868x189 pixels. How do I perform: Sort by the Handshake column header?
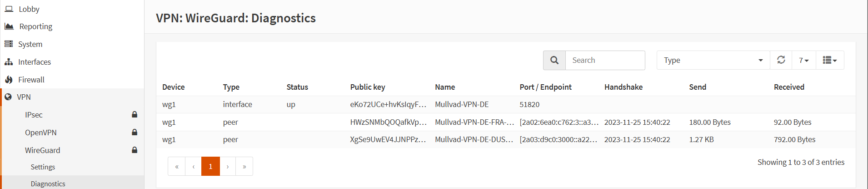pos(623,87)
